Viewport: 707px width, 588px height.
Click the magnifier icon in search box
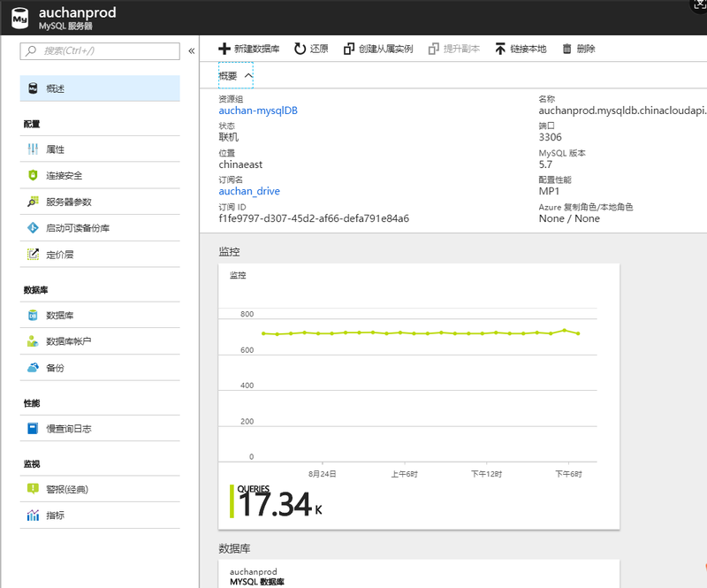point(31,50)
